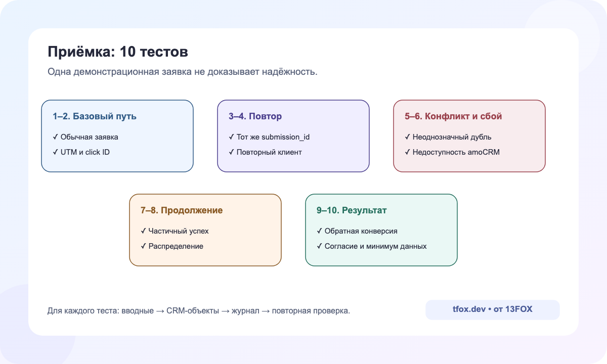Select the "3–4. Повтор" card title
This screenshot has height=364, width=607.
point(255,116)
